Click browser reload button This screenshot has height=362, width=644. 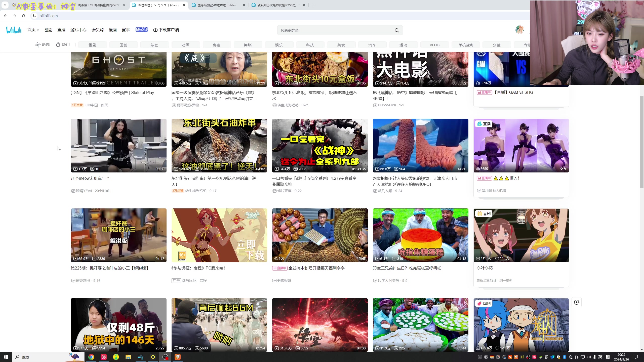[x=24, y=16]
